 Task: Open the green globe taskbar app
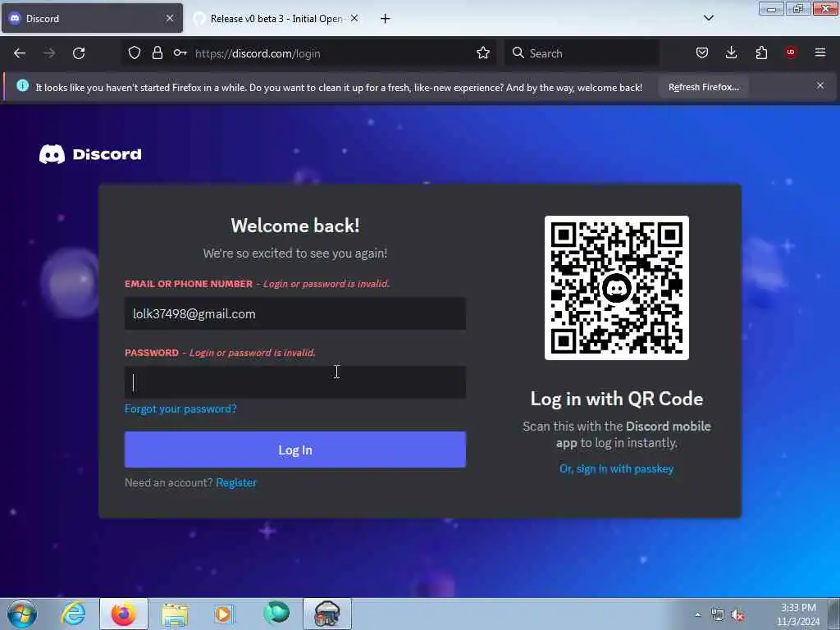pos(276,613)
